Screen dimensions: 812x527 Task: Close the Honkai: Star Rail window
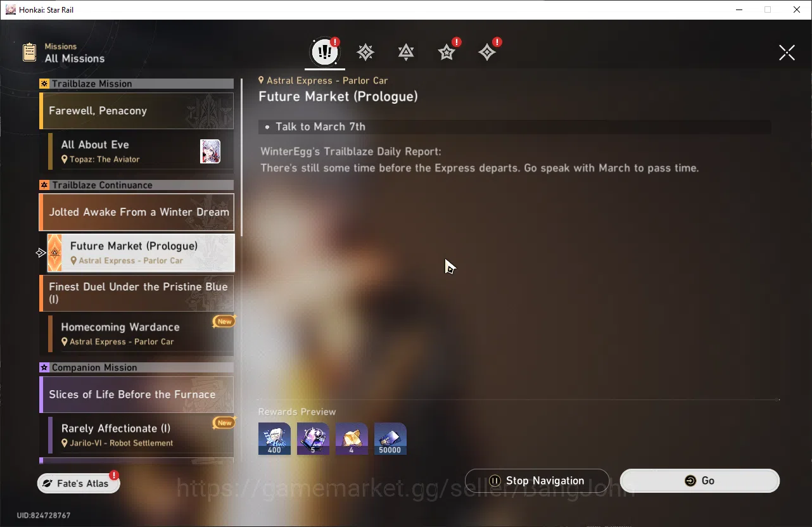coord(797,10)
